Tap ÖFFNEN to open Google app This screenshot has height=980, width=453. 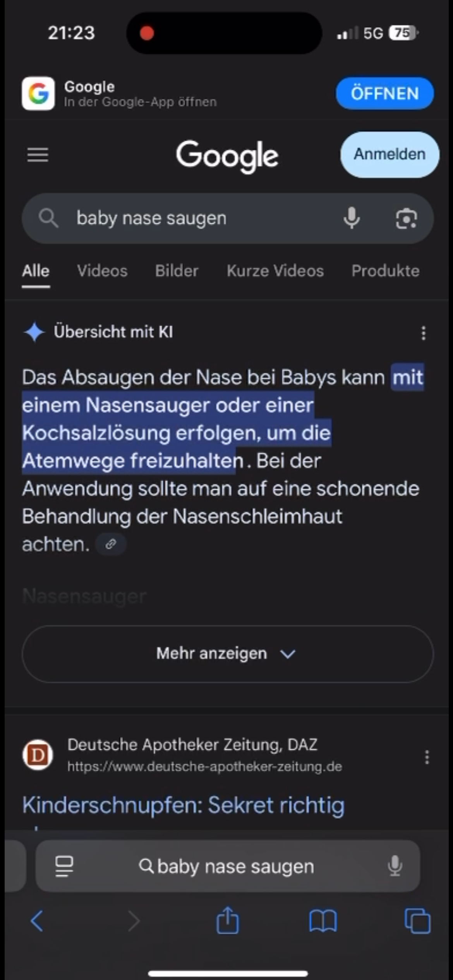click(x=384, y=93)
